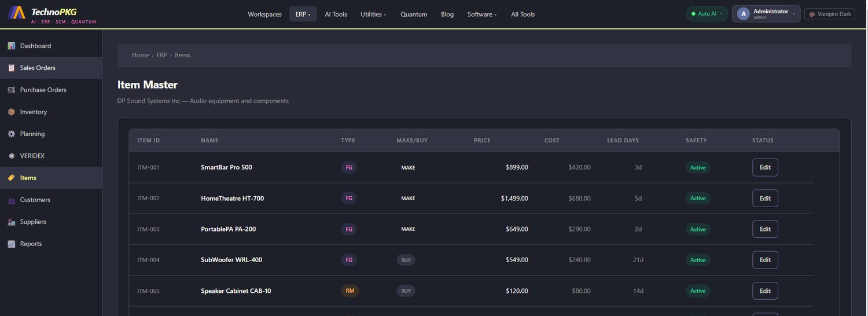
Task: Click MAKE badge on SmartBar Pro 500 row
Action: [x=408, y=167]
